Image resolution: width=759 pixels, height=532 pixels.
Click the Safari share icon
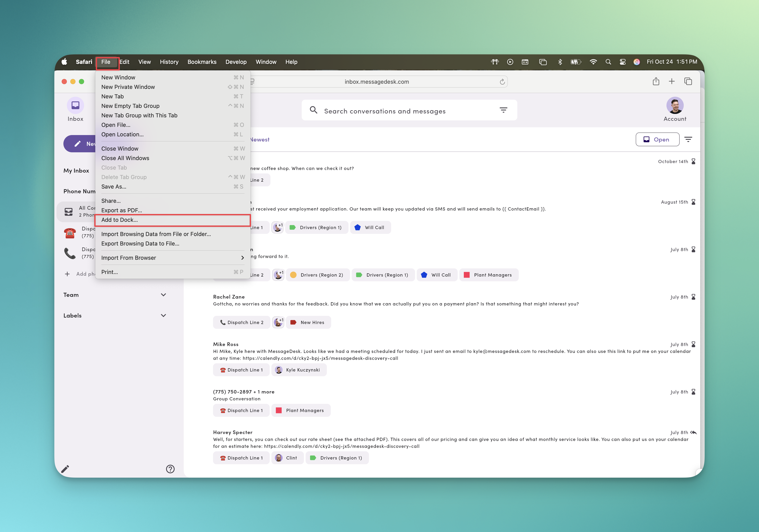(656, 81)
